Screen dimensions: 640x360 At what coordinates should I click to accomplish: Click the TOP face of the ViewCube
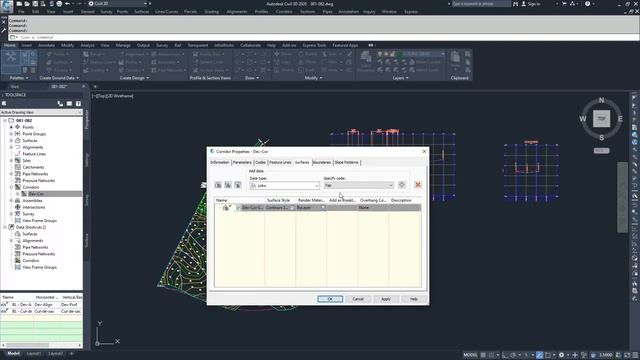coord(602,119)
